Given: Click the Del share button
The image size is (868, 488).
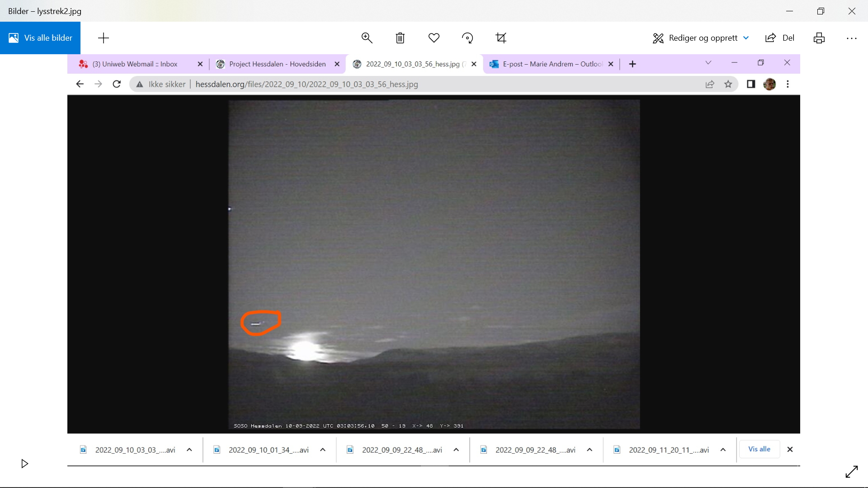Looking at the screenshot, I should 780,38.
